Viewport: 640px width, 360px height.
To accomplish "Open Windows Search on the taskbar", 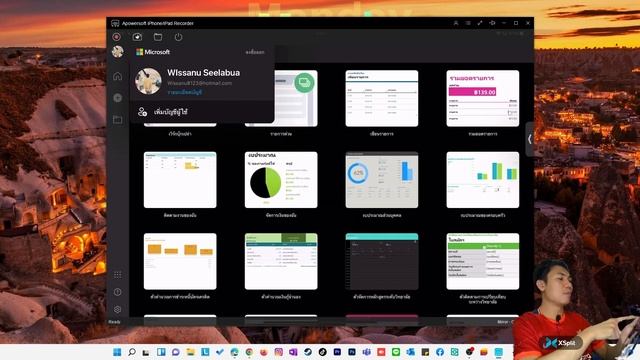I will click(x=131, y=352).
